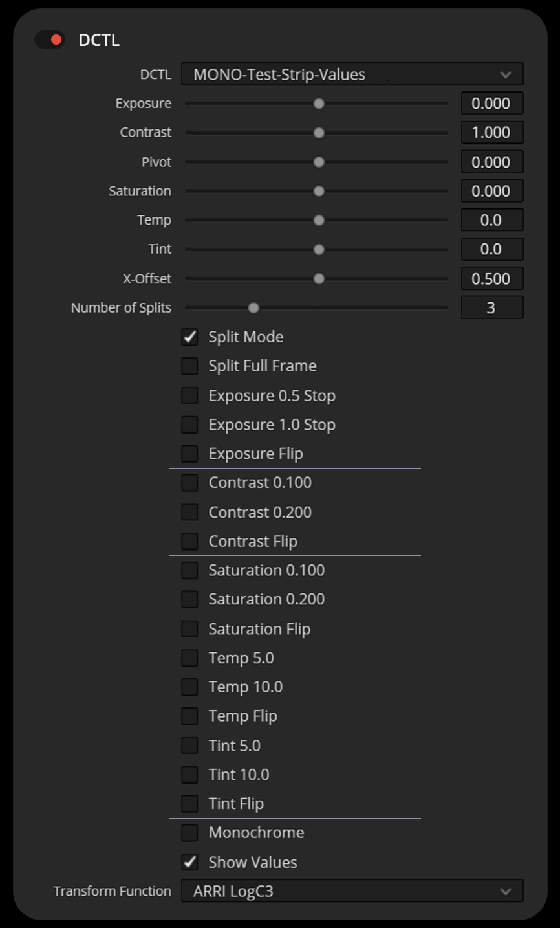Click the Number of Splits slider knob
Viewport: 560px width, 928px height.
tap(253, 308)
